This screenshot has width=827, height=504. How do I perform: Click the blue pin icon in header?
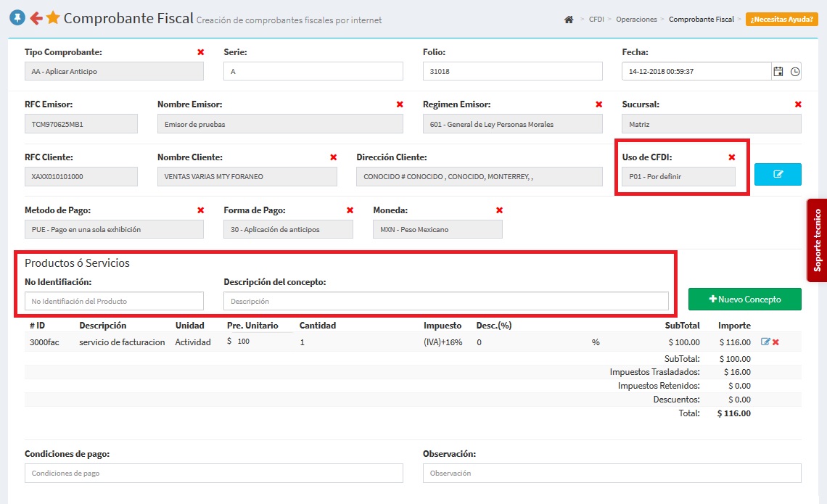(x=17, y=18)
